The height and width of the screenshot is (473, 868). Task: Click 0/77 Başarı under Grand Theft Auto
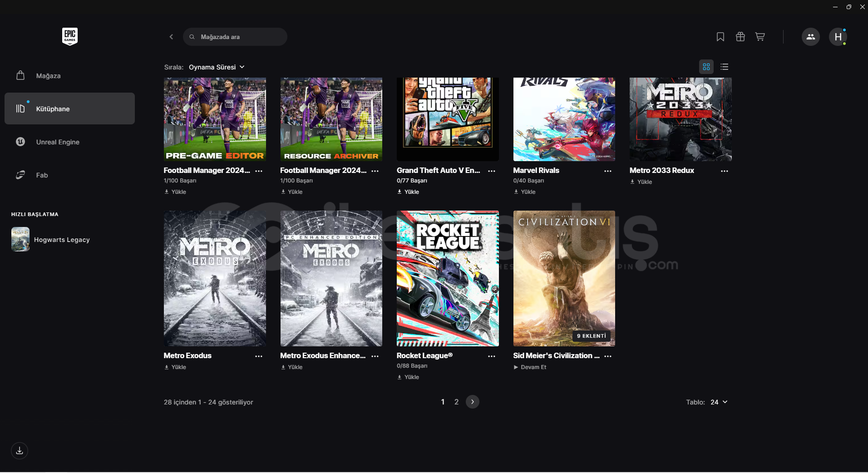tap(412, 181)
